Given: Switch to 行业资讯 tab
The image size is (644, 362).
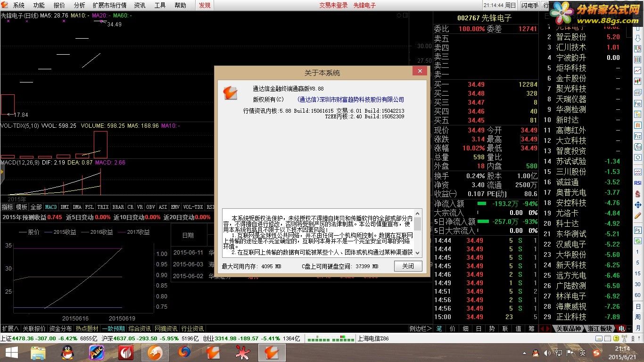Looking at the screenshot, I should [193, 329].
